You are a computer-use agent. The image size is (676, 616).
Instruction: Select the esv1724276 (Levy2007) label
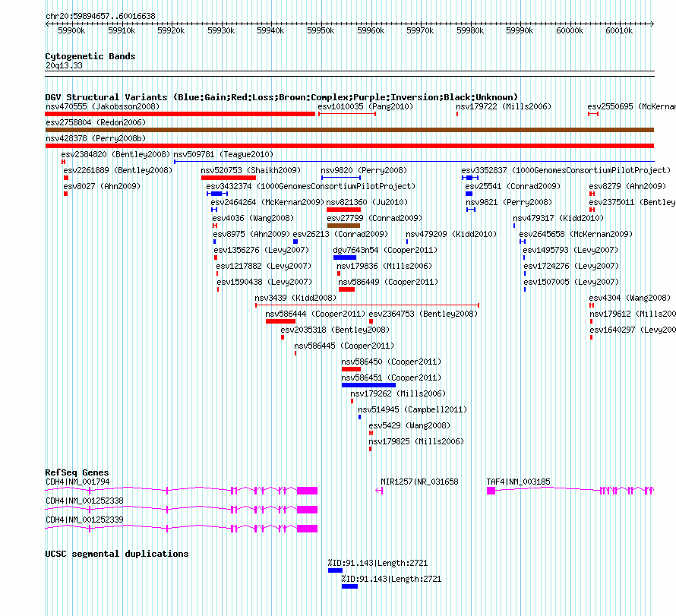[x=571, y=266]
